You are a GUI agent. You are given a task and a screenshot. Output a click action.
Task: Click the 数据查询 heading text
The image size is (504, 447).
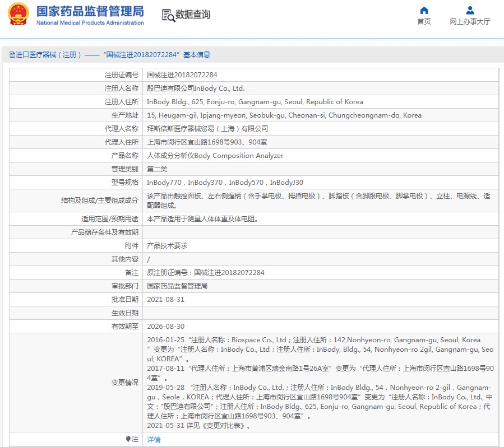click(x=193, y=15)
